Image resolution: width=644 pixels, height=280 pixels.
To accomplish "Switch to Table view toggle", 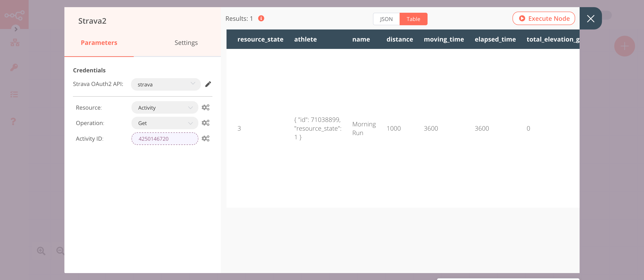I will click(414, 19).
